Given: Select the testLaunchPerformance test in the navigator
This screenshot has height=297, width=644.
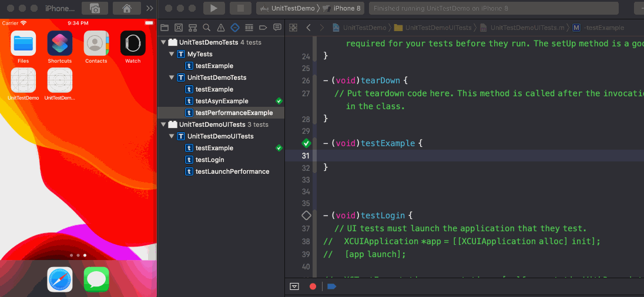Looking at the screenshot, I should click(232, 171).
